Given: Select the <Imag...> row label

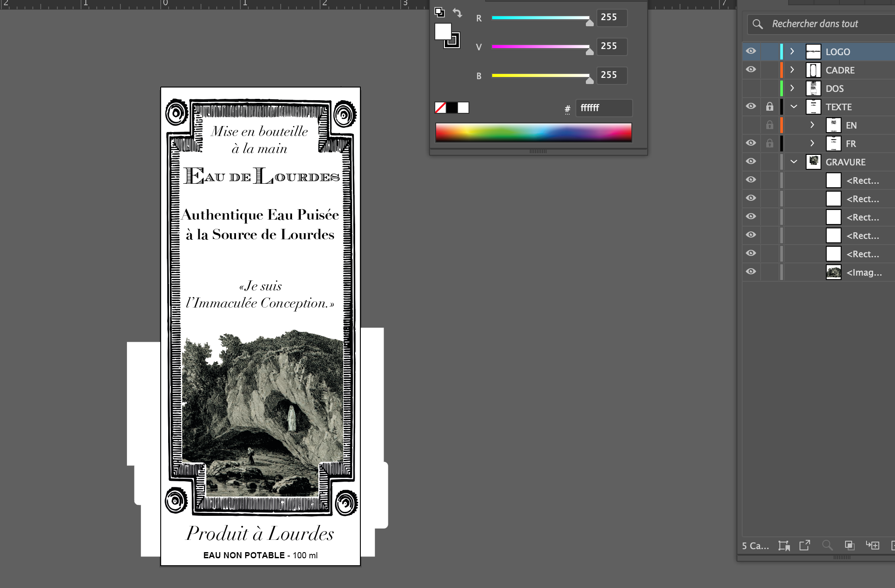Looking at the screenshot, I should [864, 272].
